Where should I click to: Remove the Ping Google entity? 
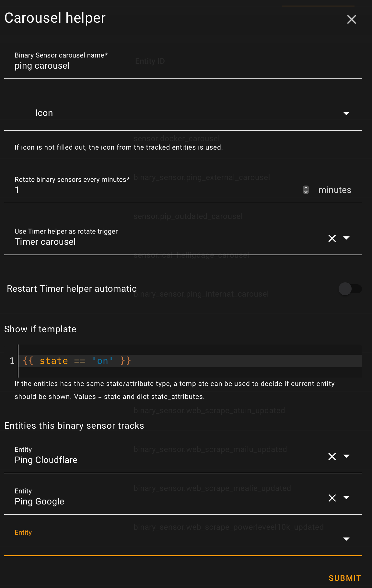coord(332,498)
